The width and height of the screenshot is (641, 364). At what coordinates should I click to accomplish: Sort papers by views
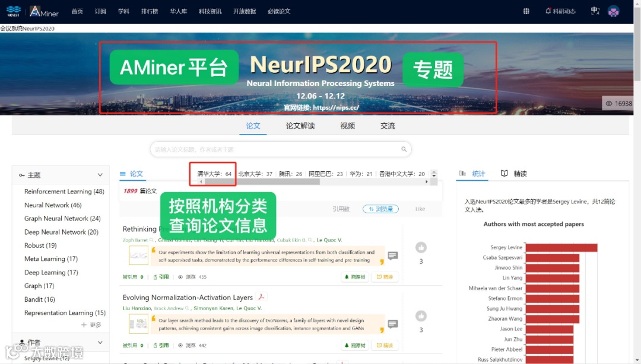click(380, 209)
